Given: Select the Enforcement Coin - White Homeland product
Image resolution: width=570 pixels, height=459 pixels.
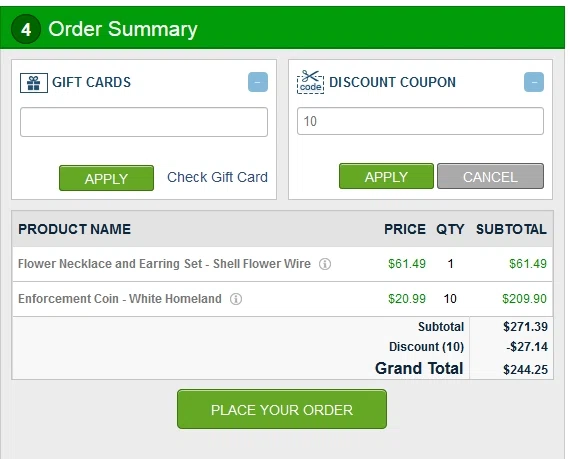Looking at the screenshot, I should 120,299.
